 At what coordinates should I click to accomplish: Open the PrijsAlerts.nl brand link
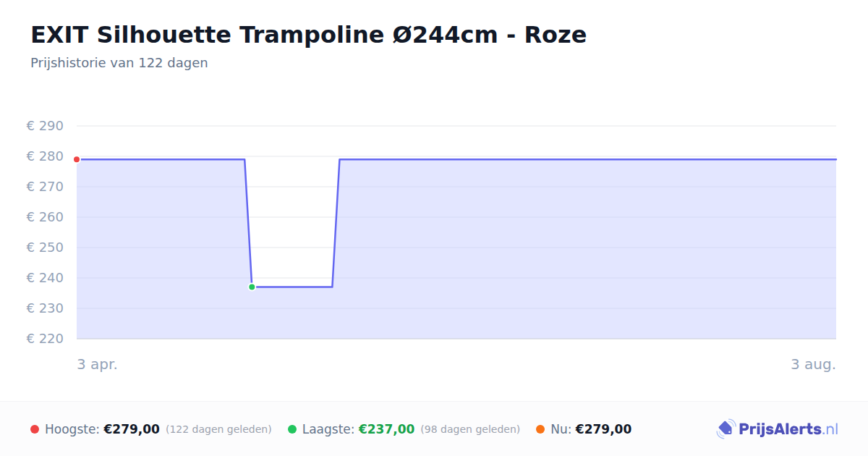click(778, 429)
